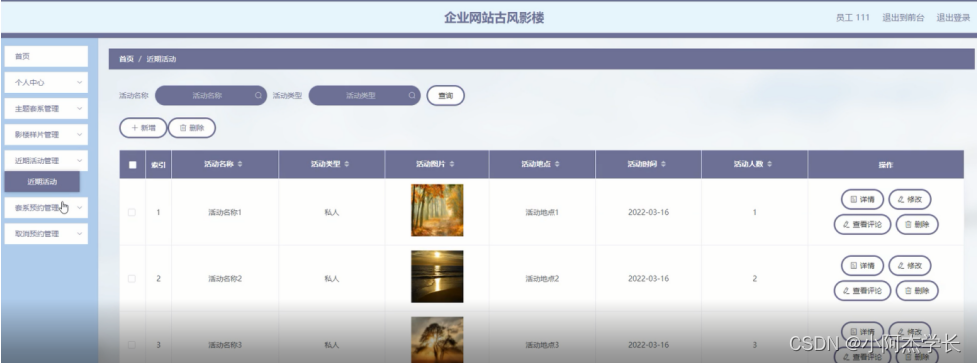
Task: Sort by 活动时间 column arrows
Action: click(663, 164)
